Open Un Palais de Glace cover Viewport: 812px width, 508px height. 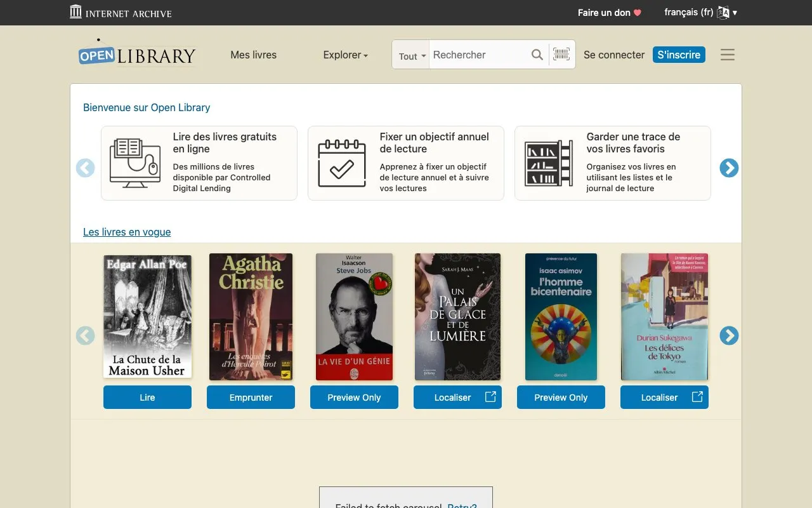(x=457, y=317)
